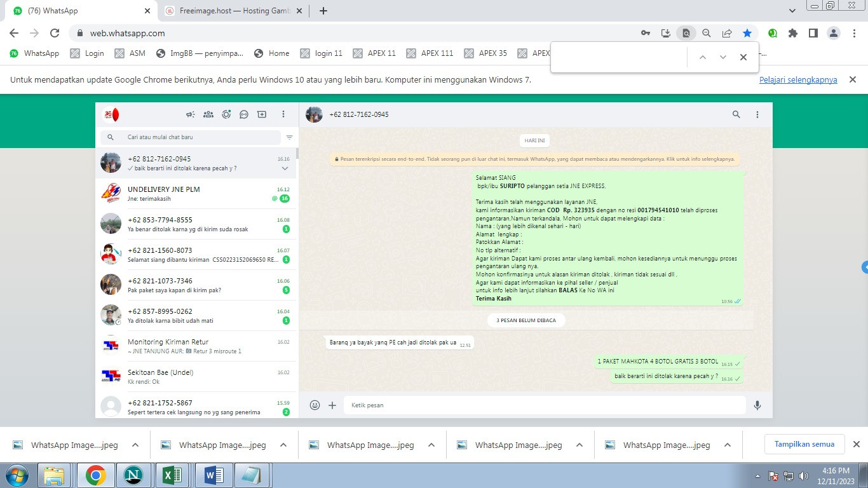868x488 pixels.
Task: Click the New chat plus-square icon
Action: coord(262,114)
